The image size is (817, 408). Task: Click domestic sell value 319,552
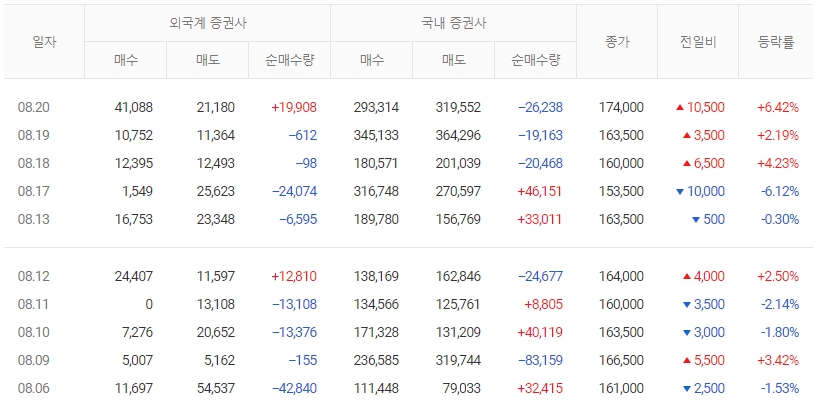click(x=458, y=108)
